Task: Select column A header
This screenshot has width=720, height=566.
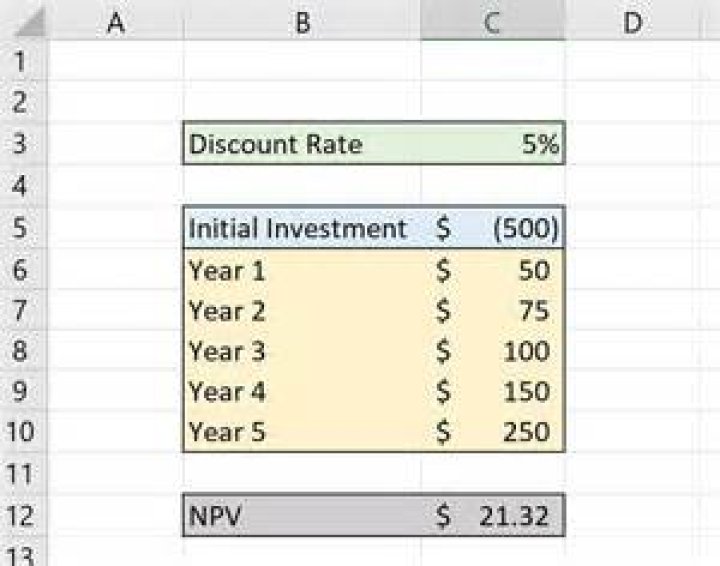Action: tap(115, 21)
